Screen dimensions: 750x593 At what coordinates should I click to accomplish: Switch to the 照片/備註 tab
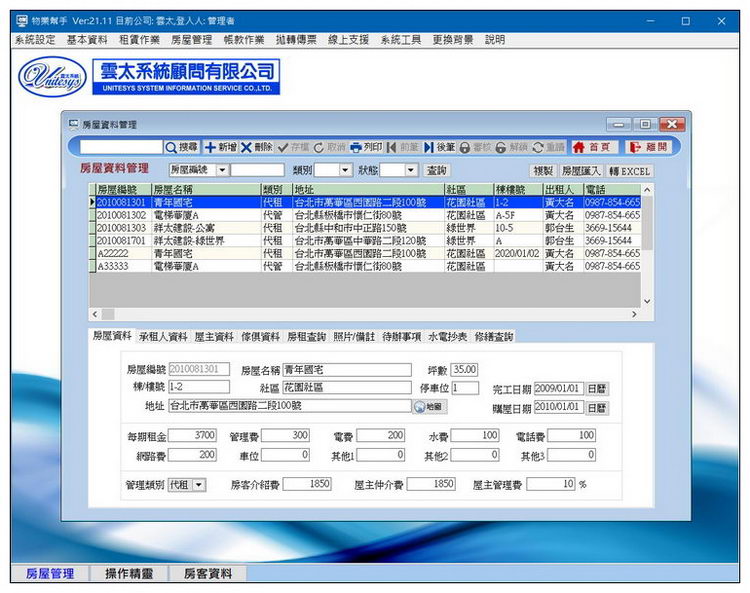(x=354, y=337)
